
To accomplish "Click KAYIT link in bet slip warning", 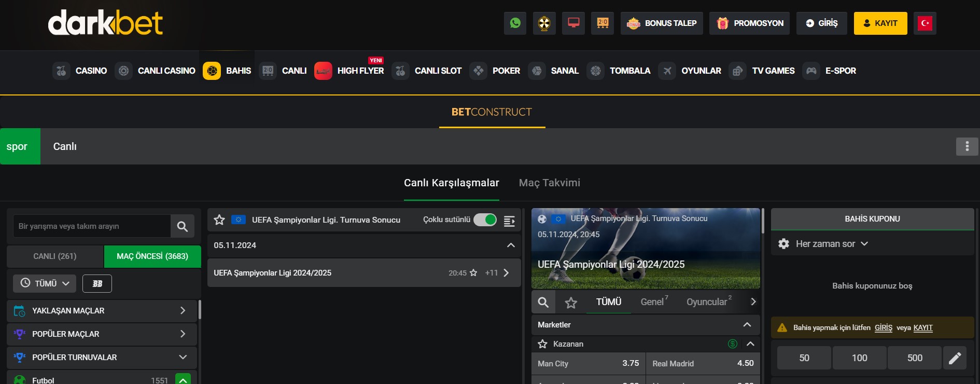I will point(923,328).
